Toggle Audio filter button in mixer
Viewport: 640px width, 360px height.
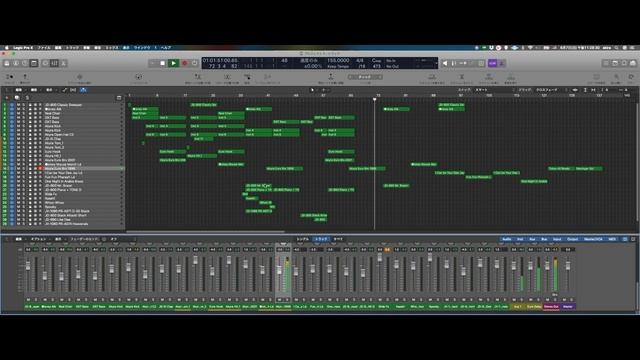(507, 239)
